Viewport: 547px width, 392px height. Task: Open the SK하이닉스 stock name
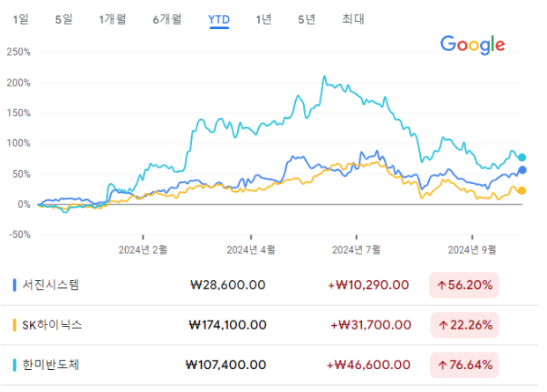pos(52,325)
